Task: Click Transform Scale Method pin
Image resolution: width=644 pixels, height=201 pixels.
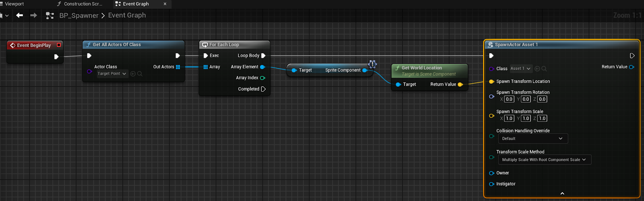Action: (x=491, y=157)
